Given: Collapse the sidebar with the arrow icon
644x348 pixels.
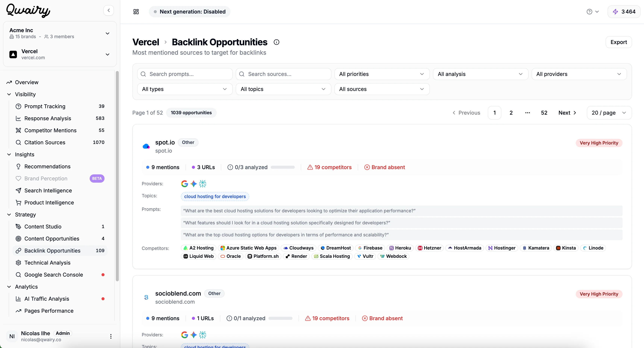Looking at the screenshot, I should pos(108,10).
